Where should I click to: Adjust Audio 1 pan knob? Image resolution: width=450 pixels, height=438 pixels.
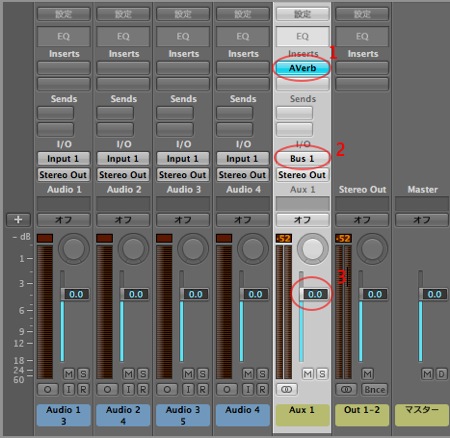[x=74, y=249]
